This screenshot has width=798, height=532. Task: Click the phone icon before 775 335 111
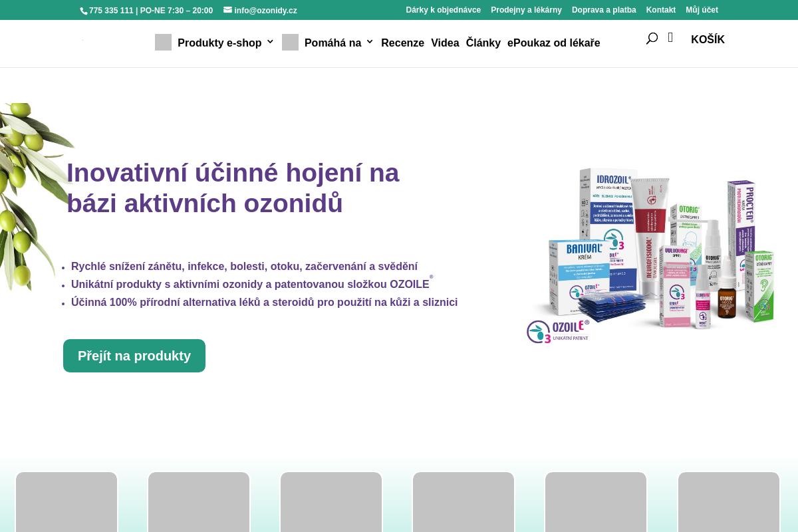tap(84, 11)
